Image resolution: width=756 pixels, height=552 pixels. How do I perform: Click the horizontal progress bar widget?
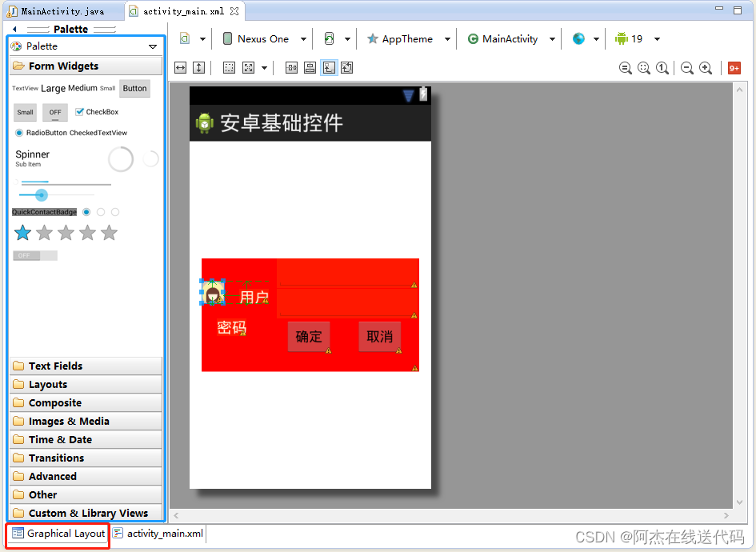[x=66, y=183]
